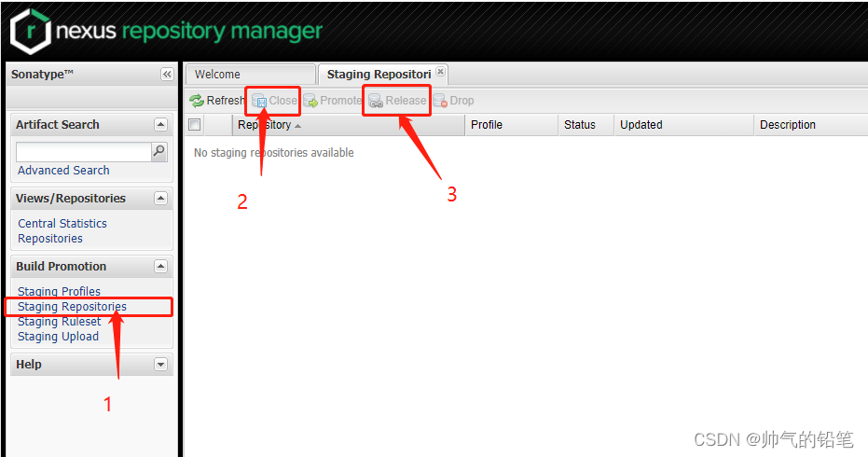This screenshot has width=868, height=457.
Task: Click the Drop toolbar button
Action: (x=453, y=101)
